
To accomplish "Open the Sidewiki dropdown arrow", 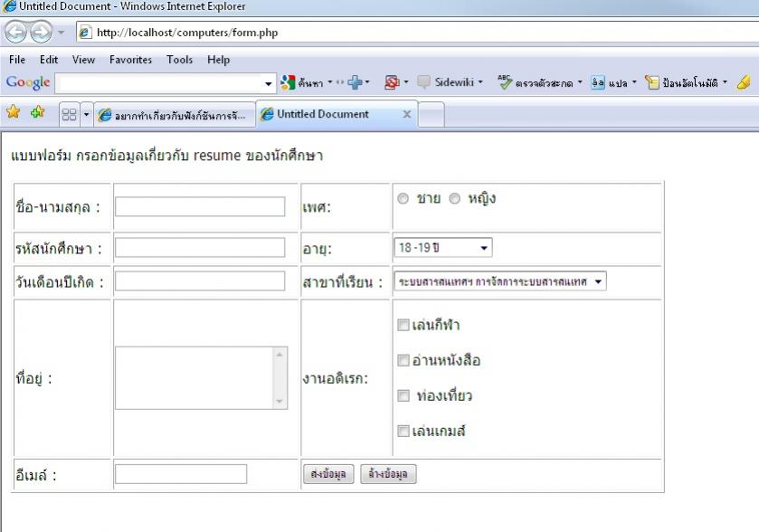I will coord(480,81).
